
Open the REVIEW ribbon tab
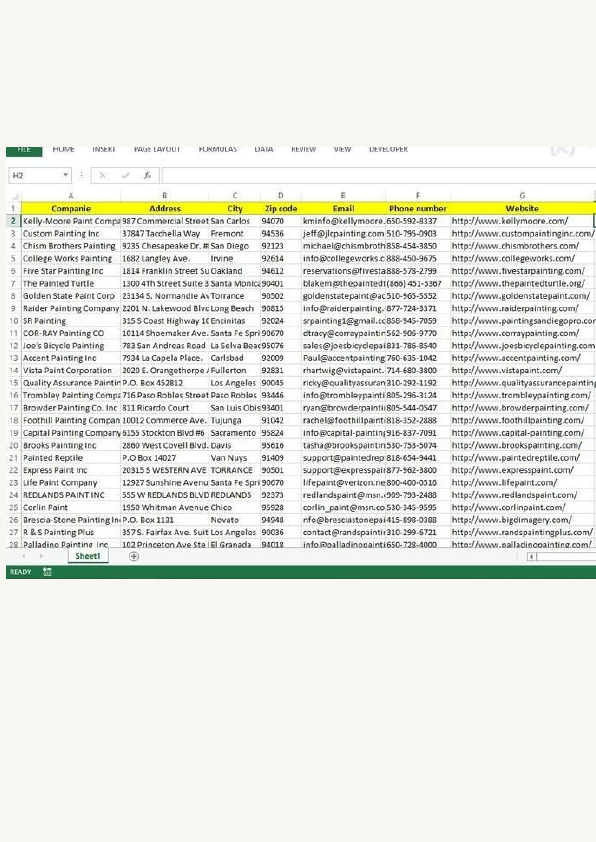click(303, 149)
